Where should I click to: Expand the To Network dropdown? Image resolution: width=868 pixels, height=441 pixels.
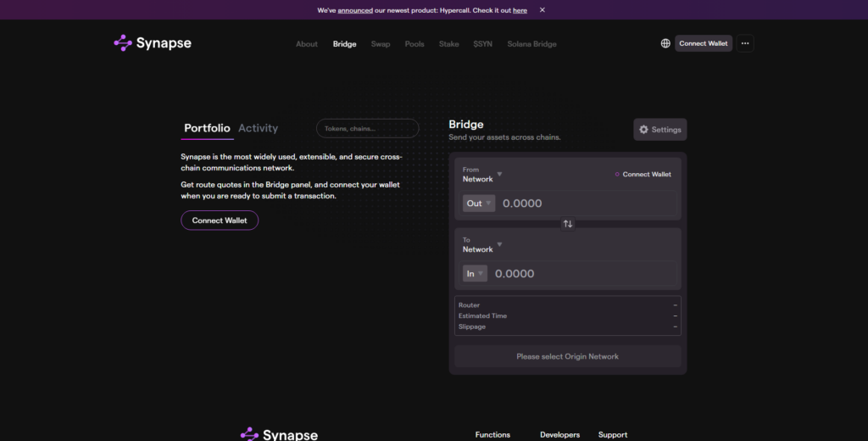click(482, 245)
